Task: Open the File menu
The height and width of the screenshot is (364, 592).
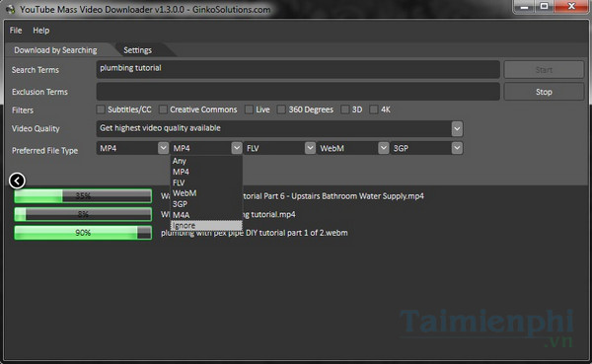Action: pyautogui.click(x=16, y=31)
